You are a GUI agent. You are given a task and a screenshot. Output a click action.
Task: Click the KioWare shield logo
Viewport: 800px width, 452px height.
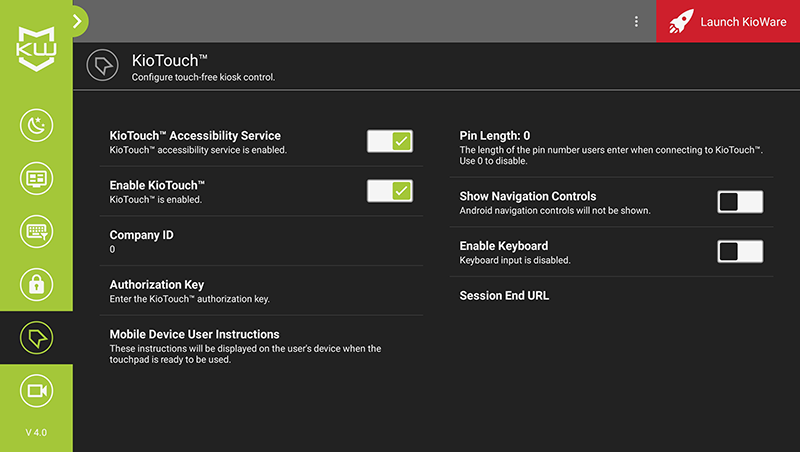(x=36, y=49)
